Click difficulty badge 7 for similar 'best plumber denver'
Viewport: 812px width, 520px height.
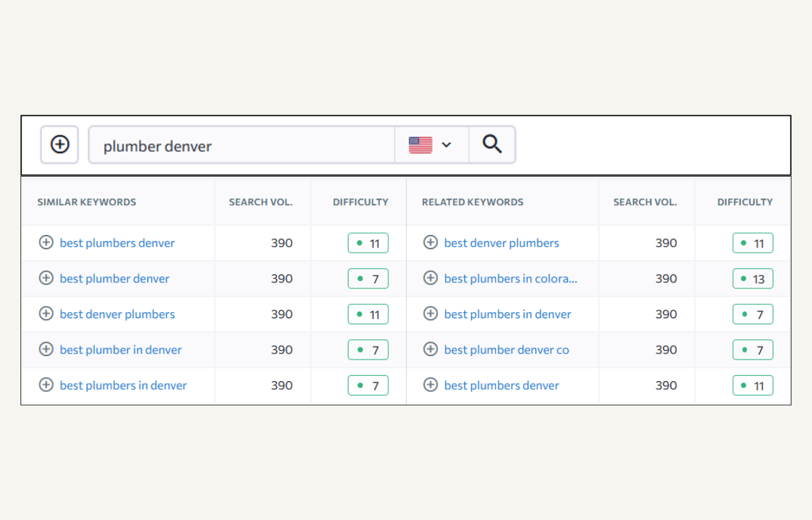[x=368, y=278]
